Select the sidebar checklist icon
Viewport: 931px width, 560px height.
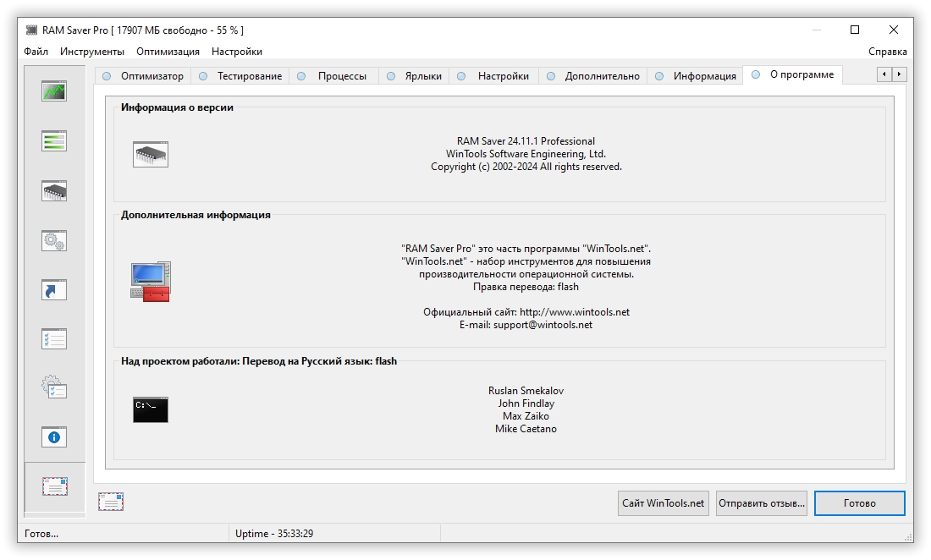(54, 338)
